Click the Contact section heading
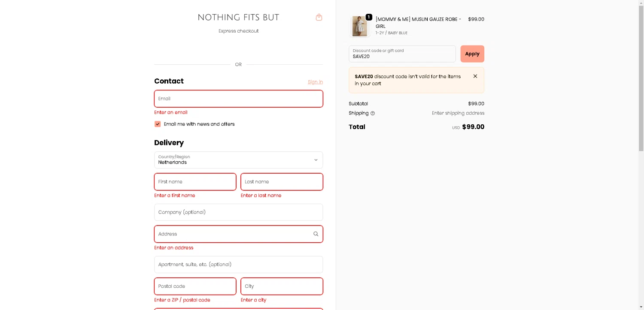 tap(169, 81)
